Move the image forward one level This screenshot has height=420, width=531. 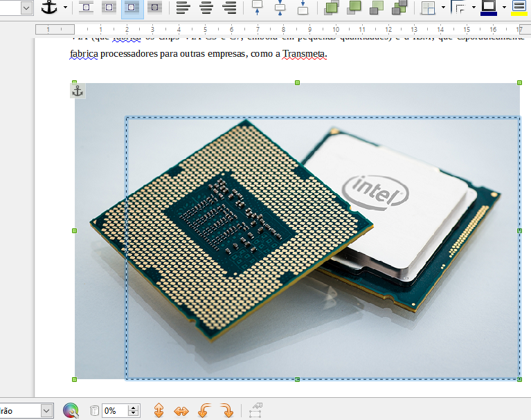pyautogui.click(x=354, y=8)
